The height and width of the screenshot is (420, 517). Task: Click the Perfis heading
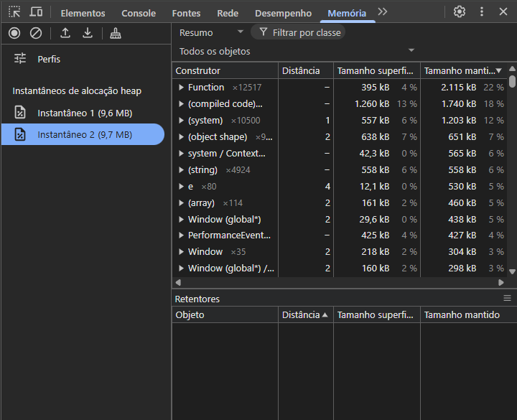(49, 59)
